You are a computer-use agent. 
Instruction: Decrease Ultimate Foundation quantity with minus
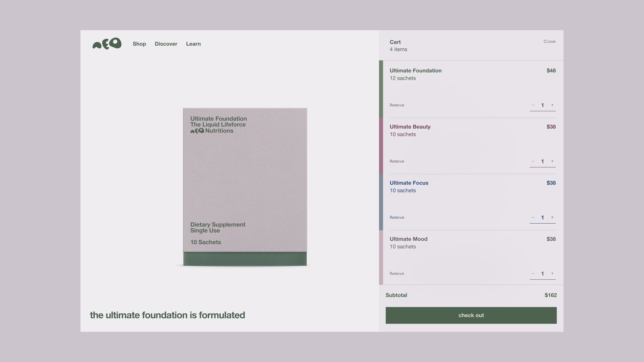click(533, 105)
